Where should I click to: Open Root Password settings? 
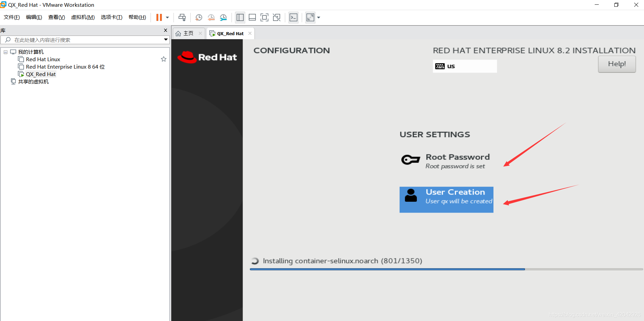pos(446,161)
